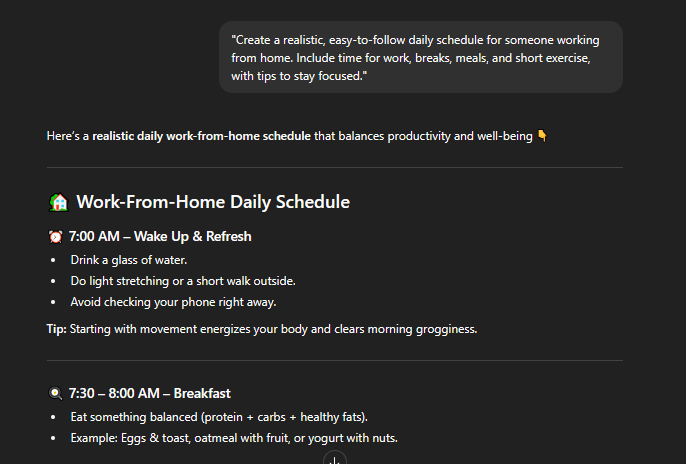Click the pointing-down hand emoji
Screen dimensions: 686x464
coord(542,136)
